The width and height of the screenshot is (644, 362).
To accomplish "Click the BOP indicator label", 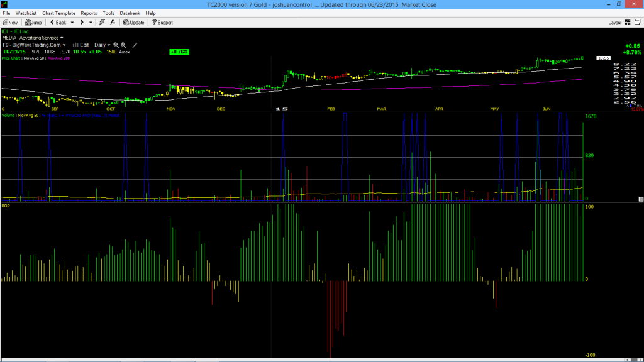I will pyautogui.click(x=6, y=206).
